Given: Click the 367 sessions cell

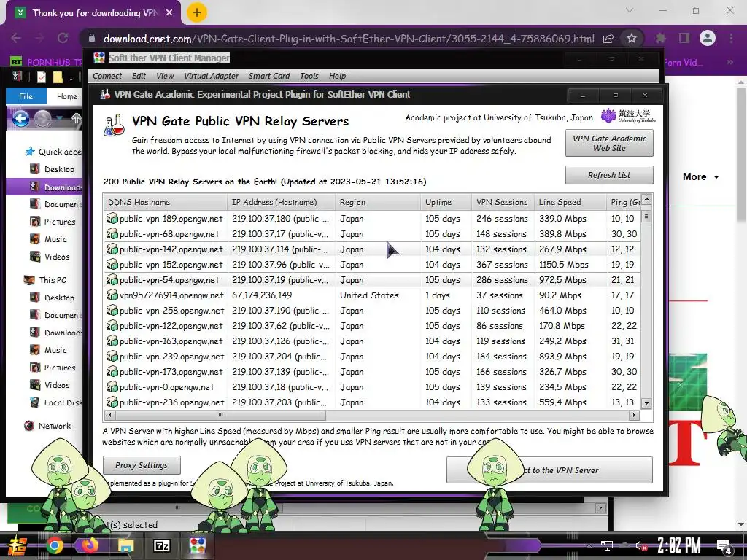Looking at the screenshot, I should 502,265.
